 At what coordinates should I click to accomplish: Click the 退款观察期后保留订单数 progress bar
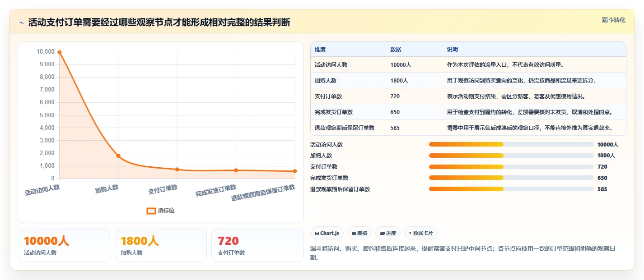(511, 189)
